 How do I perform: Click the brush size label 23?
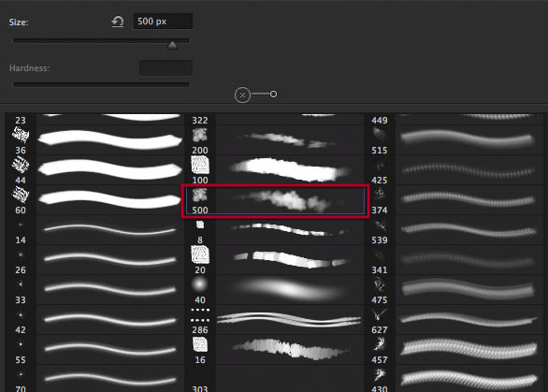pyautogui.click(x=21, y=121)
